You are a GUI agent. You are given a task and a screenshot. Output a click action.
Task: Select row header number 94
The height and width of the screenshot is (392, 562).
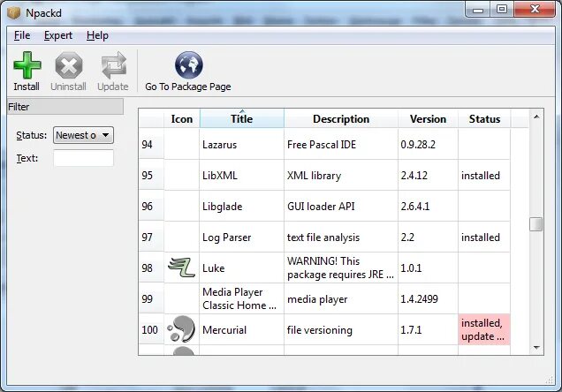point(151,145)
